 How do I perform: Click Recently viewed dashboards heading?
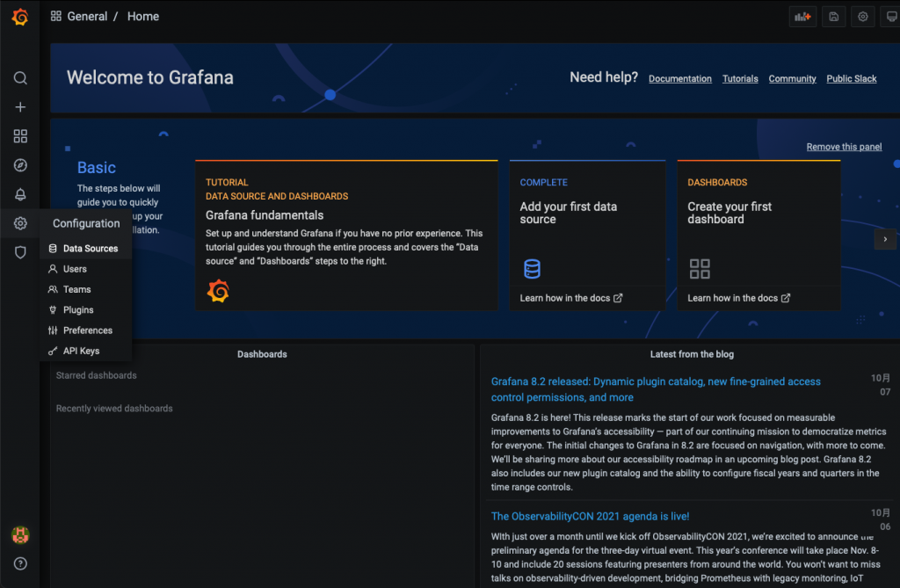coord(114,409)
